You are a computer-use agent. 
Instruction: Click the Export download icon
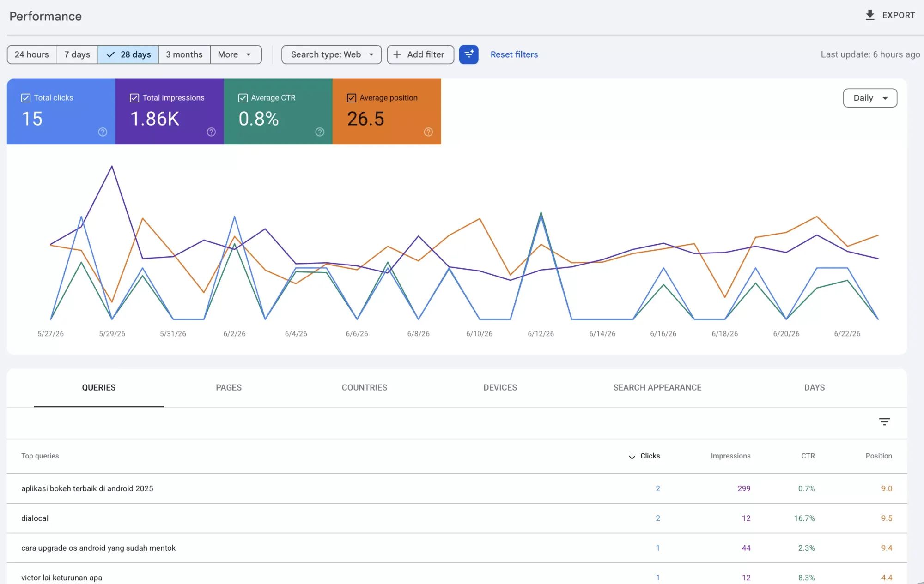click(x=870, y=15)
